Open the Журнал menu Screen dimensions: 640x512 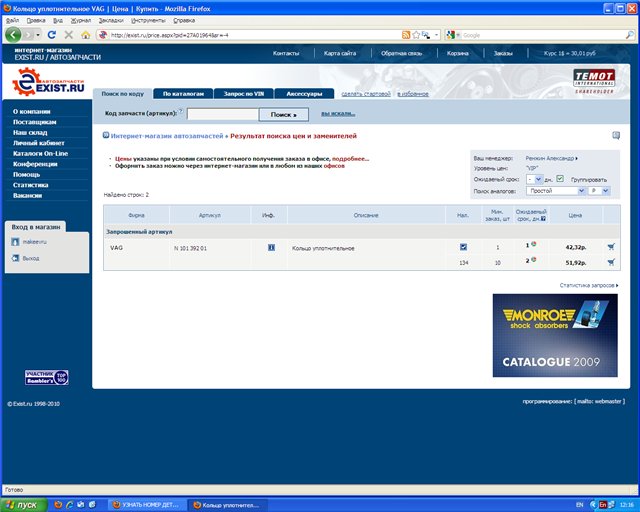pos(81,20)
